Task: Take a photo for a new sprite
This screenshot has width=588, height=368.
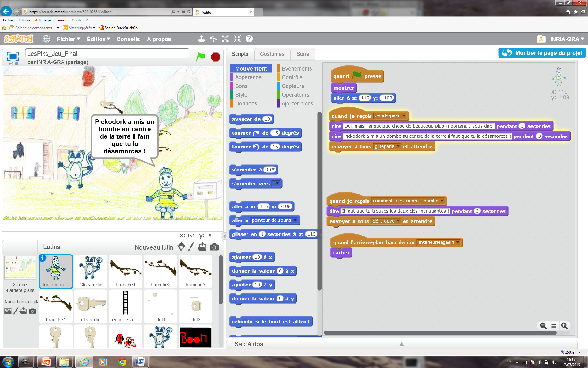Action: [x=214, y=247]
